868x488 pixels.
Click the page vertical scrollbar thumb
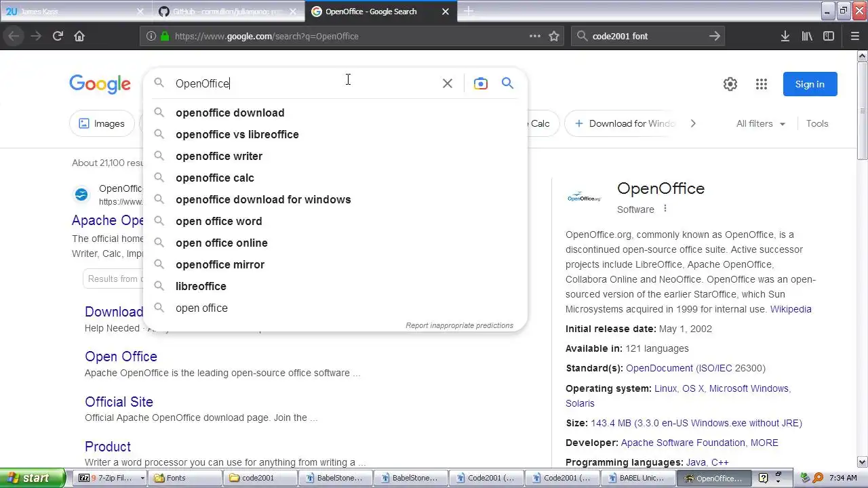point(863,112)
